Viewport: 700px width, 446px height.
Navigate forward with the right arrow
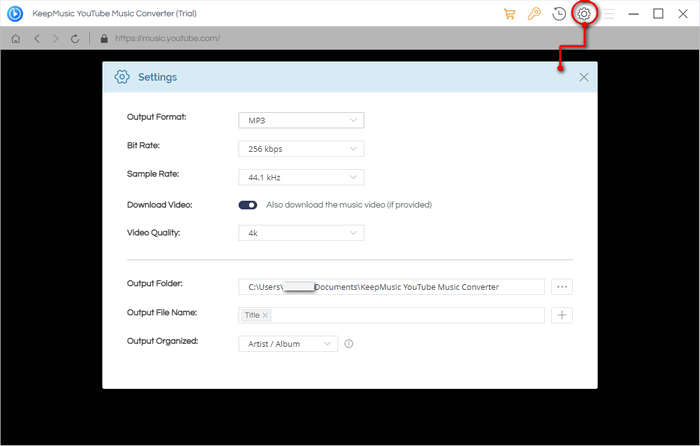point(56,38)
